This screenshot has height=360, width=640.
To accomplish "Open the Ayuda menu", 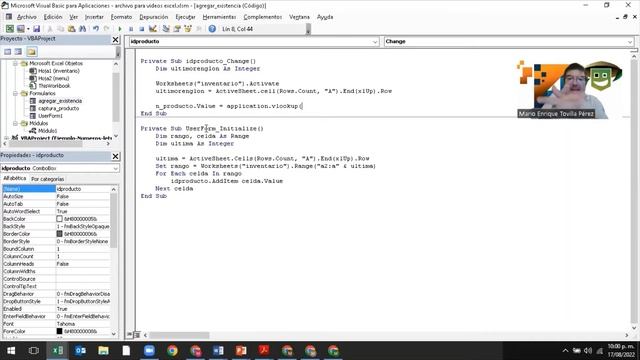I will coord(325,17).
